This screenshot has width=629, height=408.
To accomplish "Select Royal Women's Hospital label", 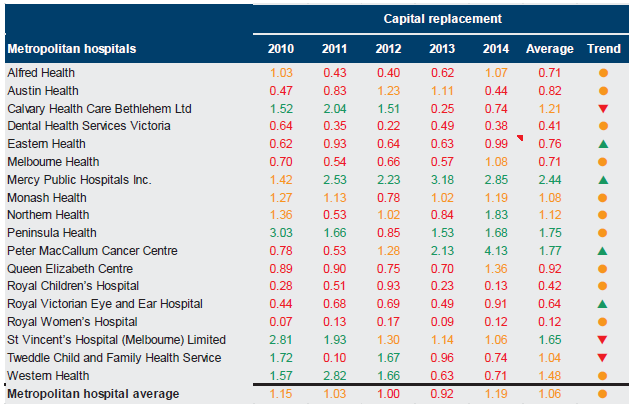I will [x=72, y=322].
